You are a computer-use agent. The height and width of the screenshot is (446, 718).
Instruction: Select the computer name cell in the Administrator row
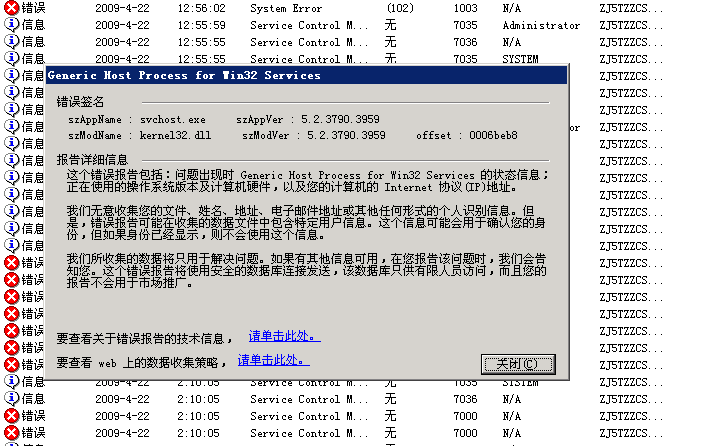631,25
